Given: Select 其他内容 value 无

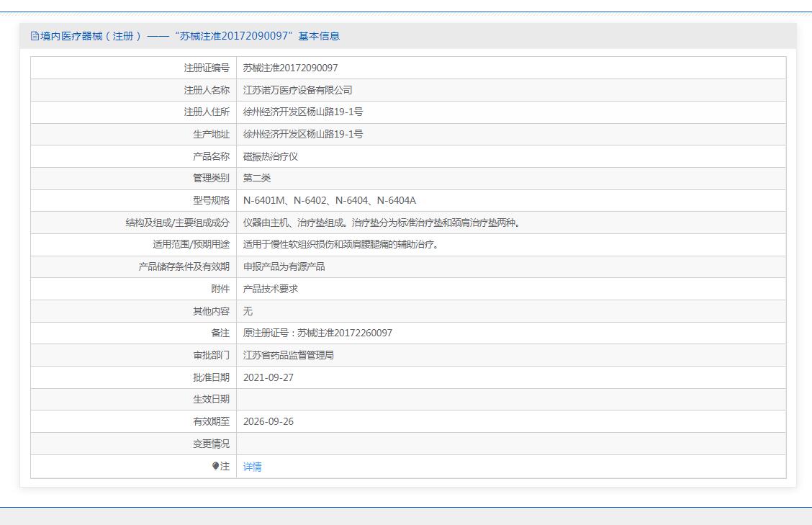Looking at the screenshot, I should point(248,311).
